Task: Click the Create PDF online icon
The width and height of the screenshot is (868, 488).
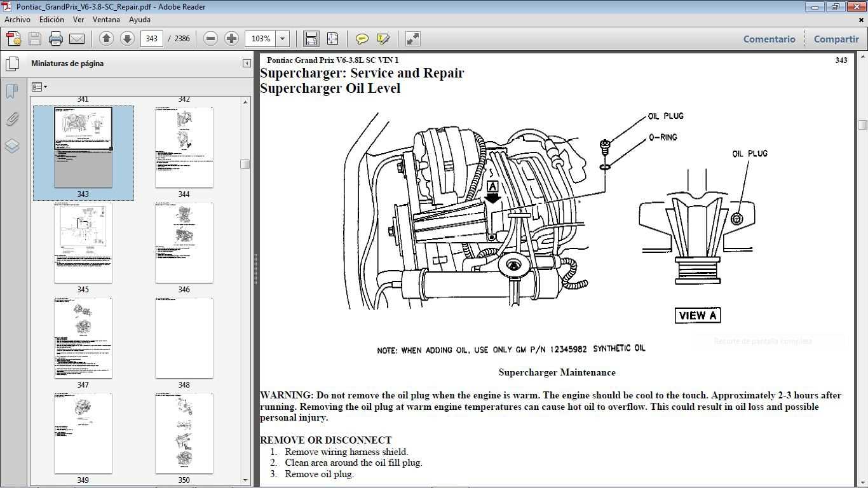Action: [14, 39]
